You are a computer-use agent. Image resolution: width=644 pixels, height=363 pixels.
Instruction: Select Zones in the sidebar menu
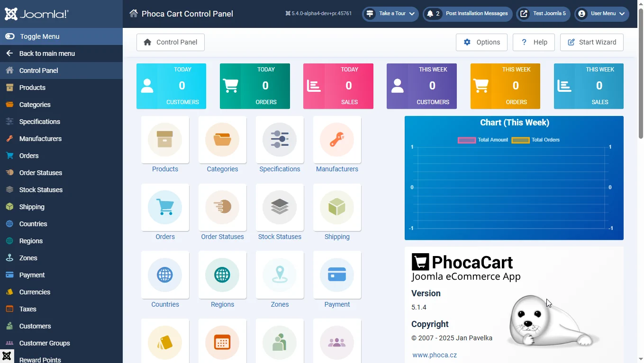click(x=61, y=258)
